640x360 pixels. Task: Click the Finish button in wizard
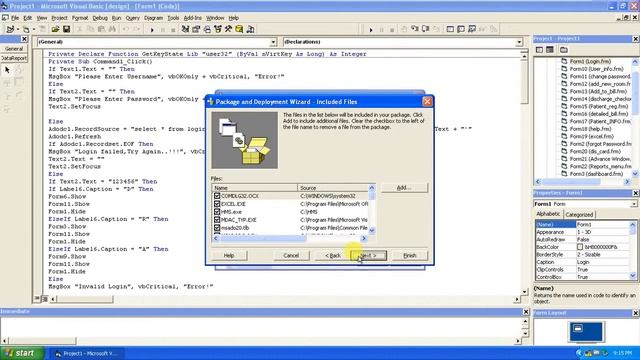tap(410, 256)
